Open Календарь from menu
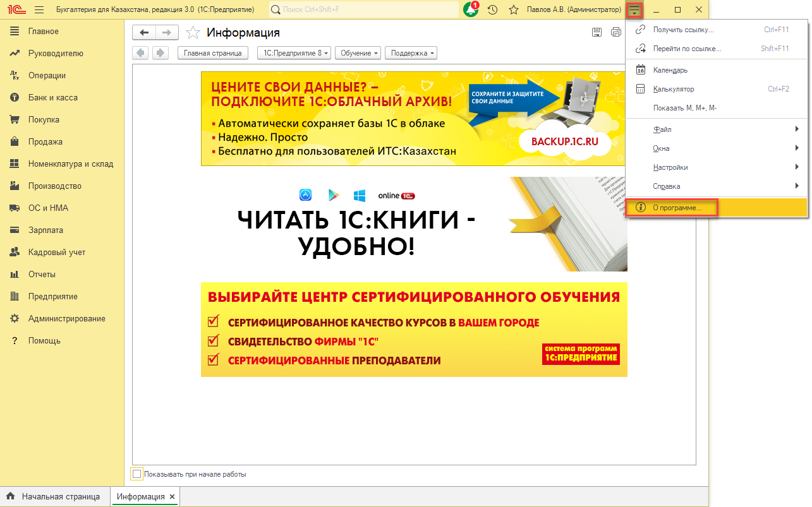This screenshot has height=507, width=812. [x=717, y=70]
